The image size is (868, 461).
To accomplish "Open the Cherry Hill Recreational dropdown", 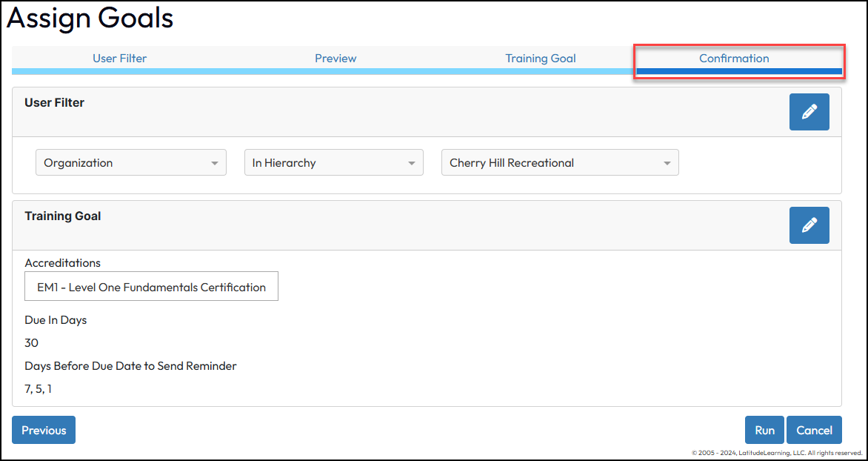I will click(x=559, y=163).
